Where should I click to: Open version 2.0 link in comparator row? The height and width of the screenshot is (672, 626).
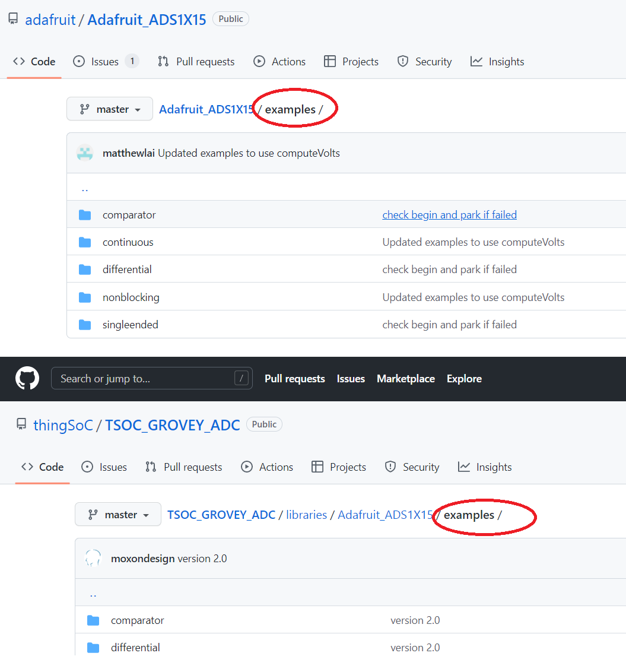click(x=415, y=620)
